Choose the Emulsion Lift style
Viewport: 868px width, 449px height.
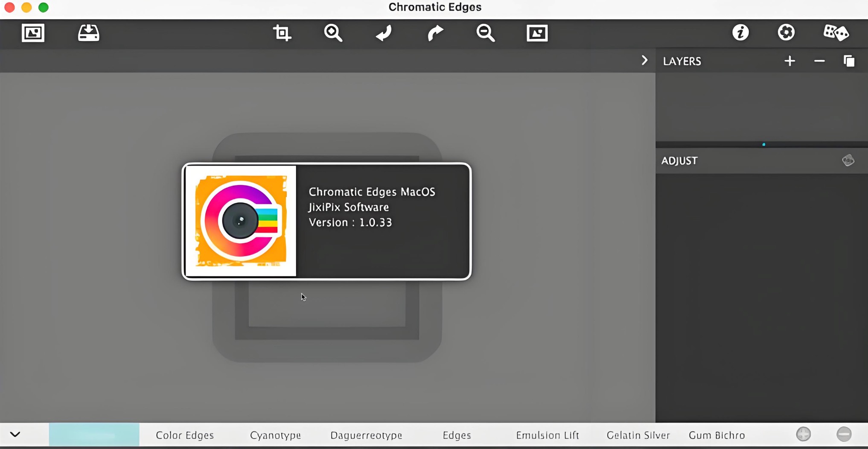[x=548, y=435]
